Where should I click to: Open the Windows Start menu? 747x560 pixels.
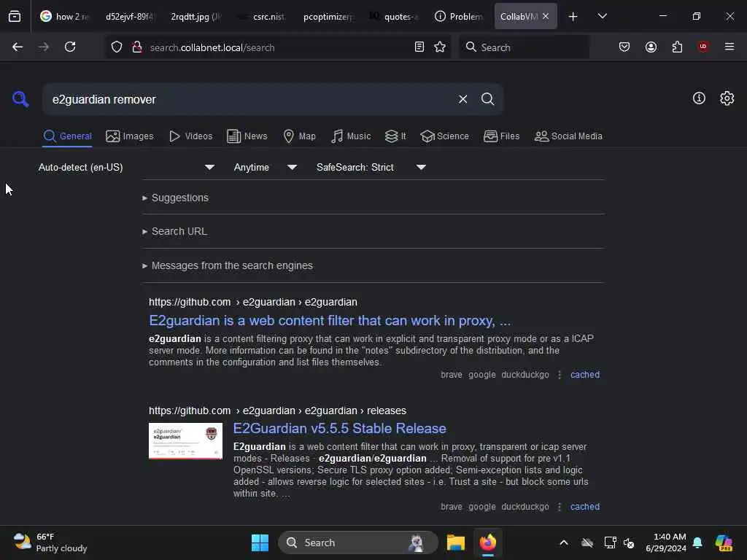click(260, 542)
